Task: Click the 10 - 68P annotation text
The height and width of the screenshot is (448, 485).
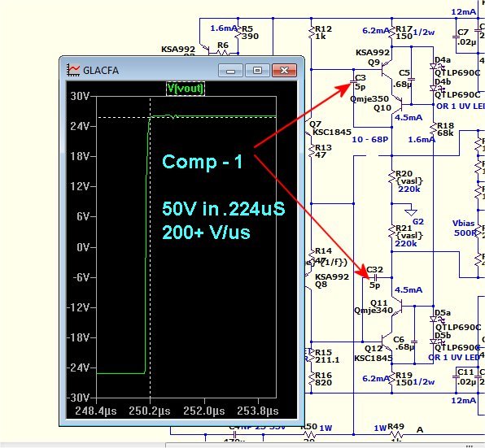Action: coord(370,140)
